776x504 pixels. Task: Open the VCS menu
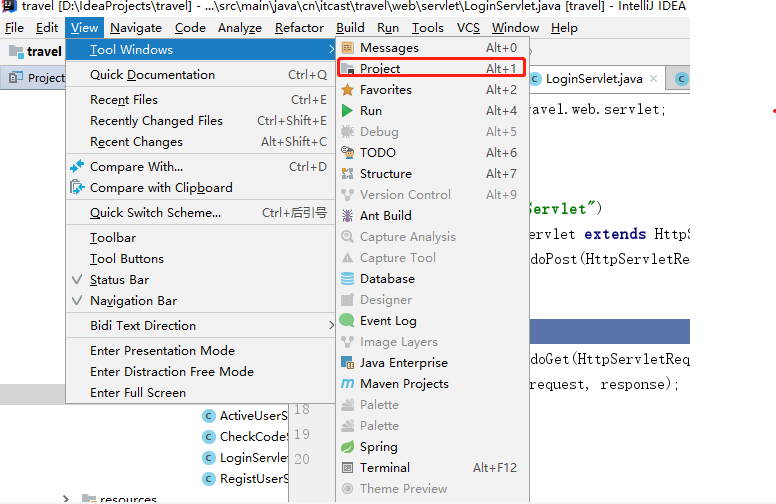tap(468, 28)
